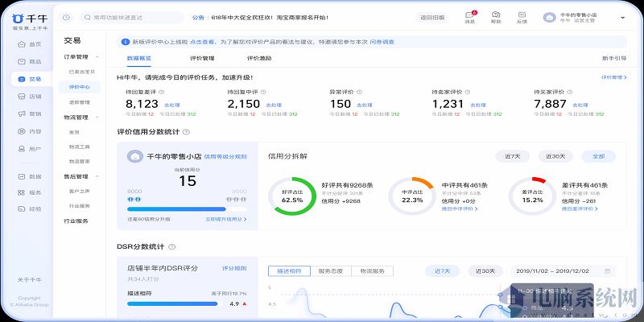Open 数据 data in the sidebar
644x322 pixels.
tap(28, 175)
